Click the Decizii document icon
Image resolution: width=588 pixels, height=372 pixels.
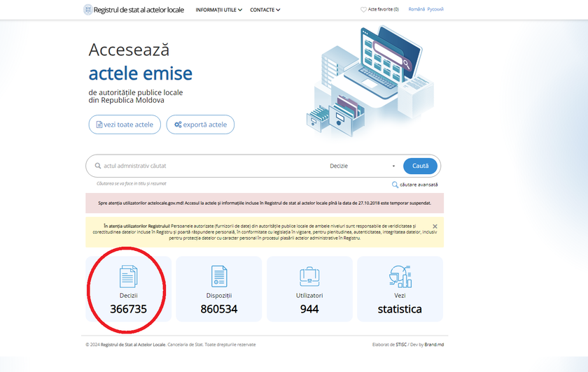[x=128, y=277]
